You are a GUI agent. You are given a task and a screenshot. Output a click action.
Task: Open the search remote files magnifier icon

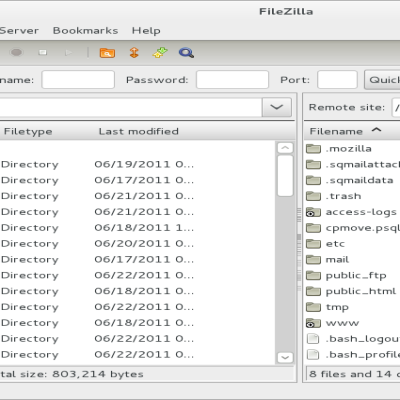tap(186, 53)
